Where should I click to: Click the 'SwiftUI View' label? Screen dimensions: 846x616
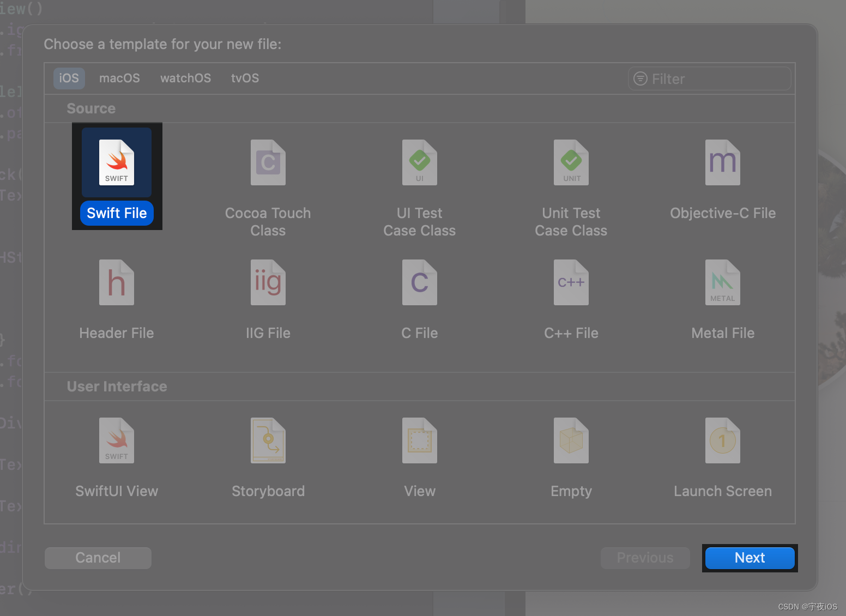point(117,491)
